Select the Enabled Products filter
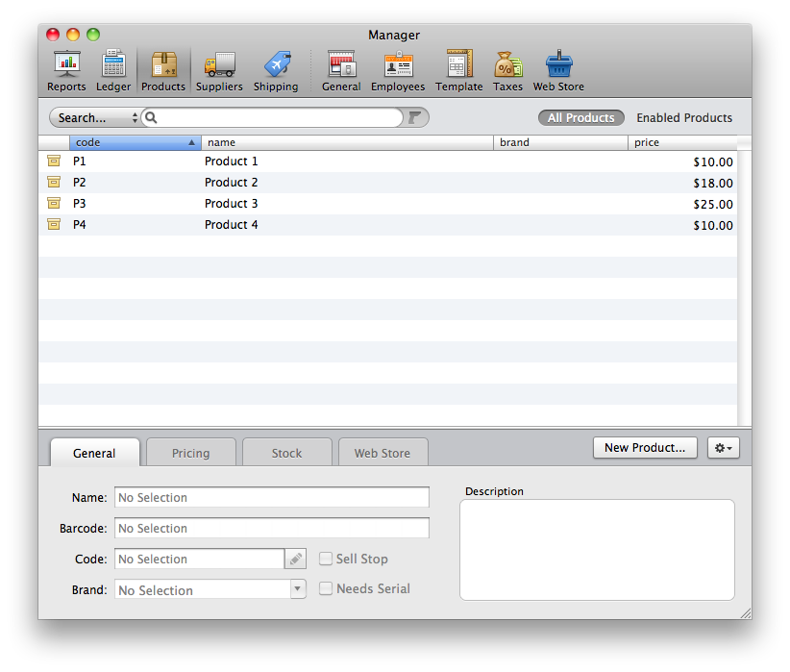Image resolution: width=790 pixels, height=672 pixels. pos(684,117)
